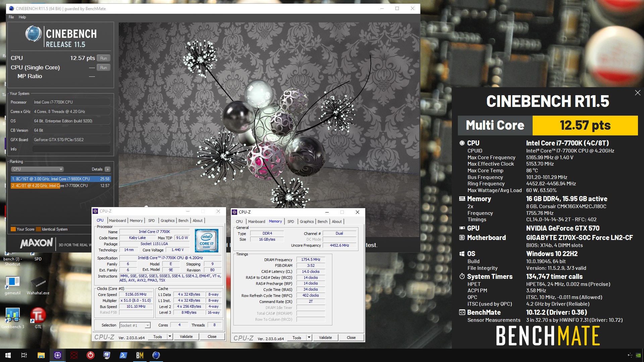This screenshot has width=644, height=362.
Task: Click the CPU-Z CPU window title icon
Action: pyautogui.click(x=95, y=211)
